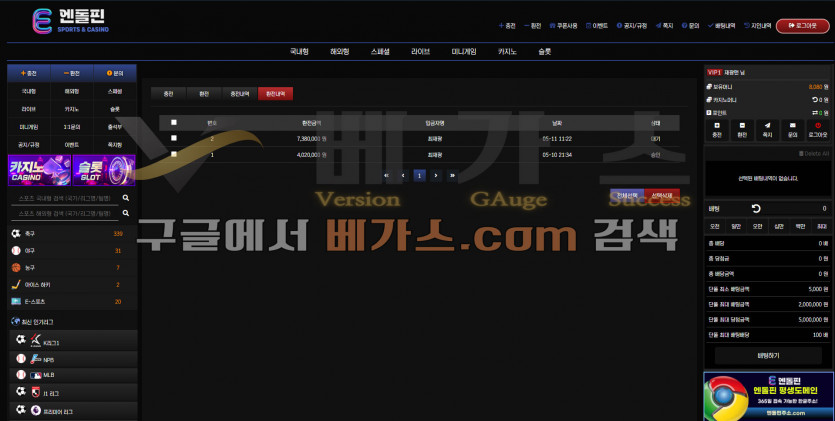835x421 pixels.
Task: Click magnifier icon beside 해외형 search
Action: [x=126, y=213]
